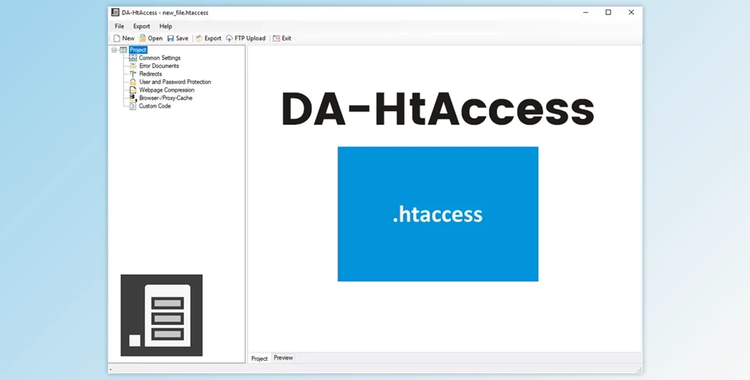The height and width of the screenshot is (380, 750).
Task: Collapse the Project tree node
Action: point(114,50)
